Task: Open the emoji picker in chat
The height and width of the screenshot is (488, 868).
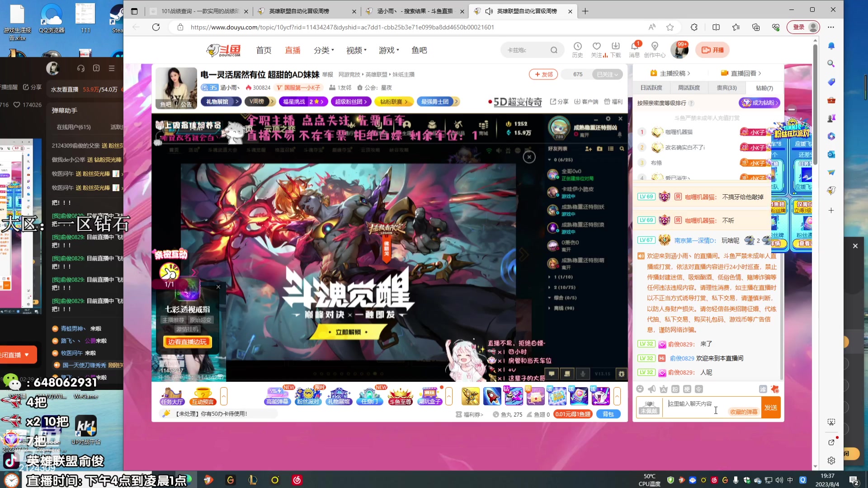Action: tap(640, 389)
